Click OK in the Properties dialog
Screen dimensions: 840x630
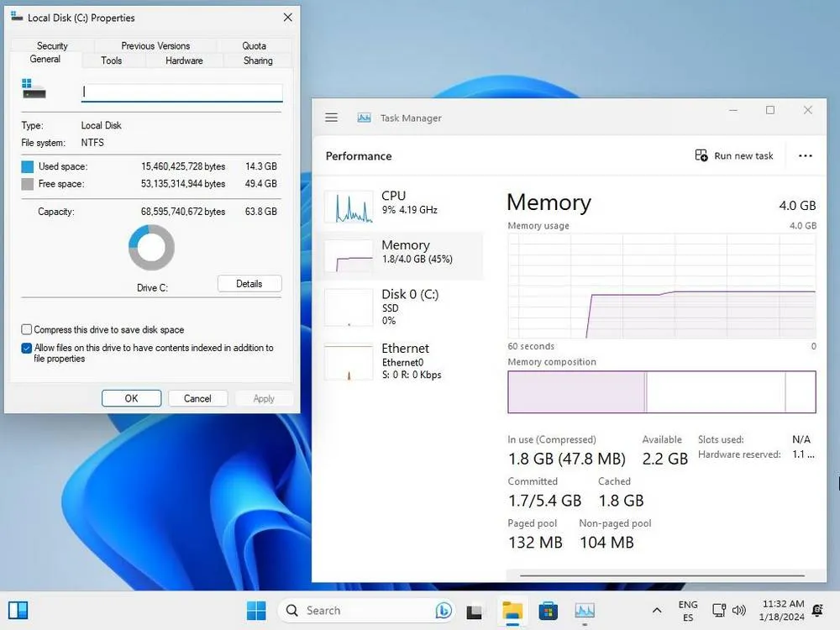[x=131, y=398]
